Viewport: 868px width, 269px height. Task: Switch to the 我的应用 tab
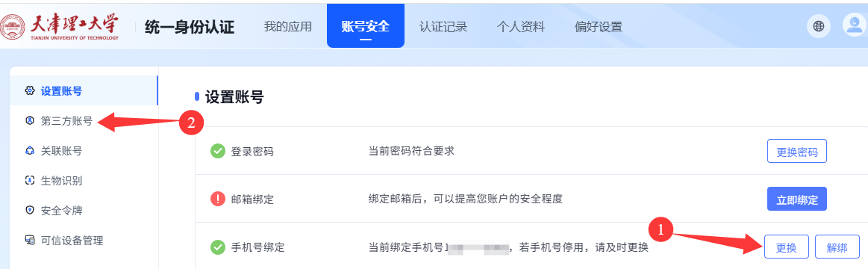coord(288,27)
